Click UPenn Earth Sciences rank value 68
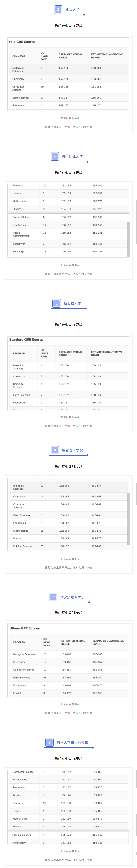 pos(45,678)
